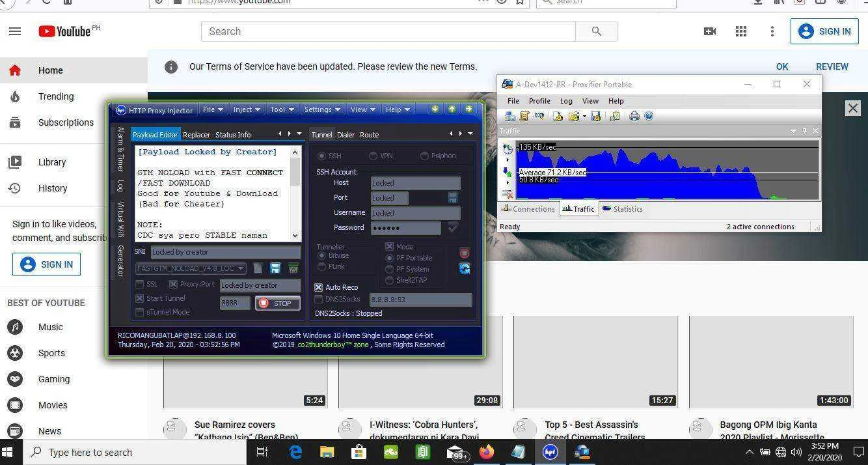Toggle the SSL checkbox in HTTP Proxy Injector
This screenshot has height=465, width=868.
[139, 285]
